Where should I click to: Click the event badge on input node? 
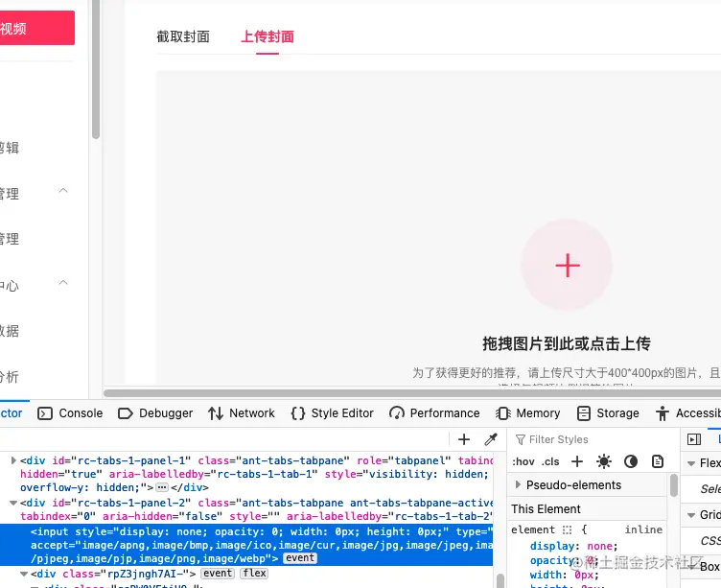(x=300, y=558)
